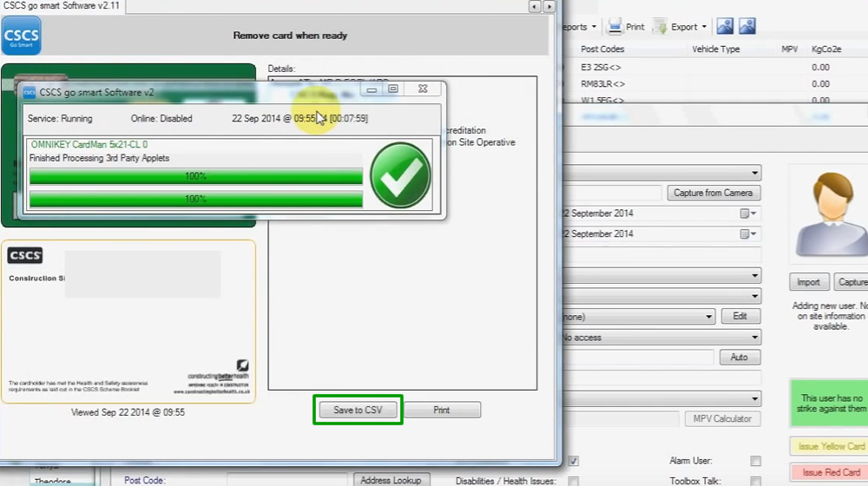Click the CSCS card preview thumbnail
Viewport: 868px width, 486px height.
pos(128,321)
